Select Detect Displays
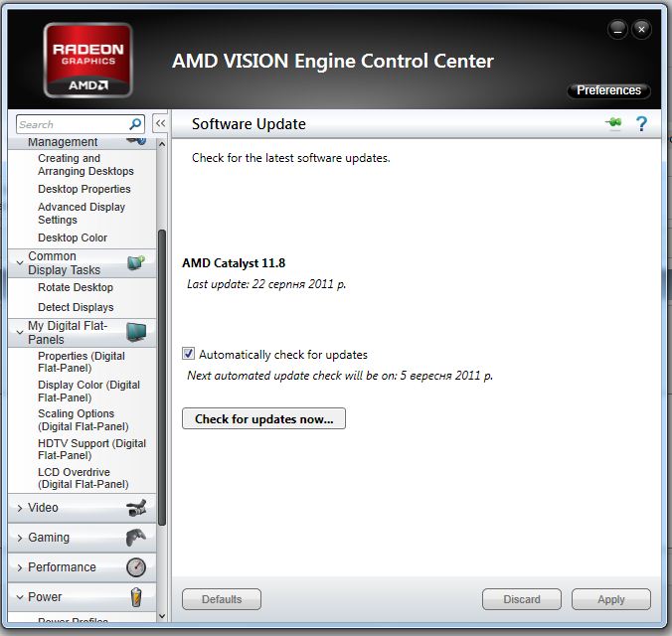This screenshot has width=672, height=636. [76, 307]
